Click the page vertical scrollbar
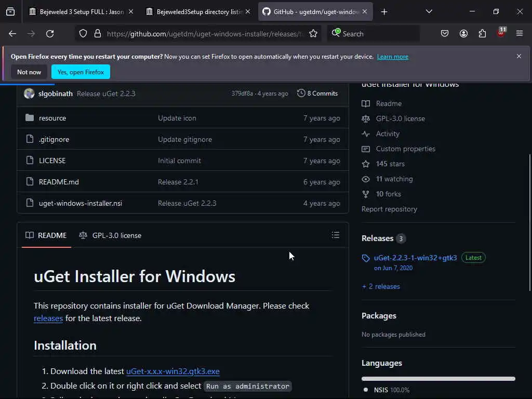532x399 pixels. [x=530, y=222]
